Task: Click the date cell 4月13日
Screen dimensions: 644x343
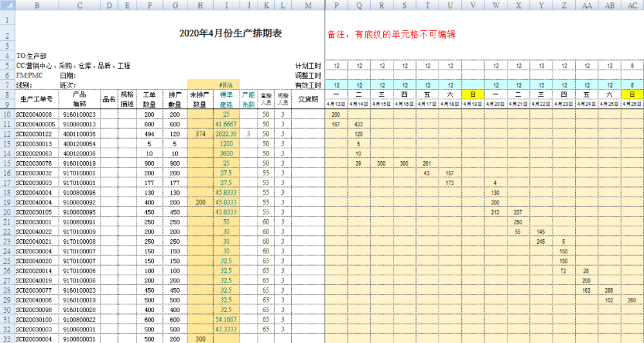Action: tap(336, 104)
